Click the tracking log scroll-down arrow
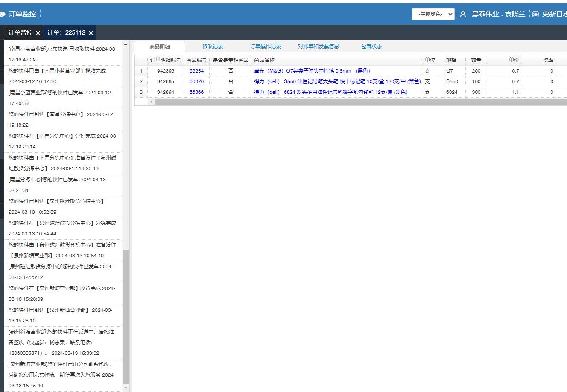The height and width of the screenshot is (392, 567). tap(126, 387)
